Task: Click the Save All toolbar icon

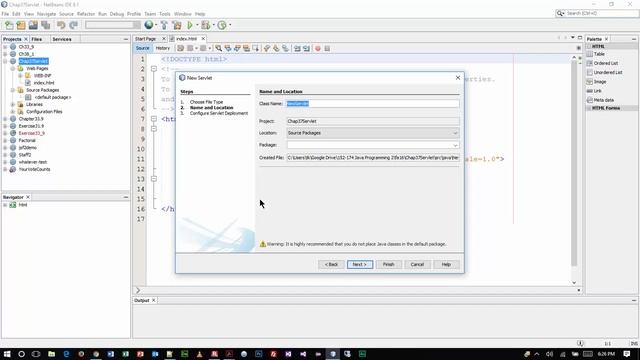Action: pos(45,25)
